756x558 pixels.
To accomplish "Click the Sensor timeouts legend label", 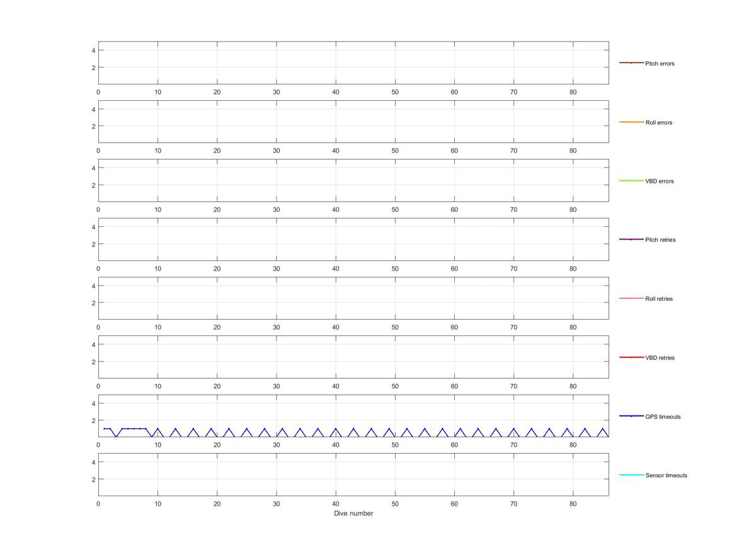I will click(x=667, y=475).
